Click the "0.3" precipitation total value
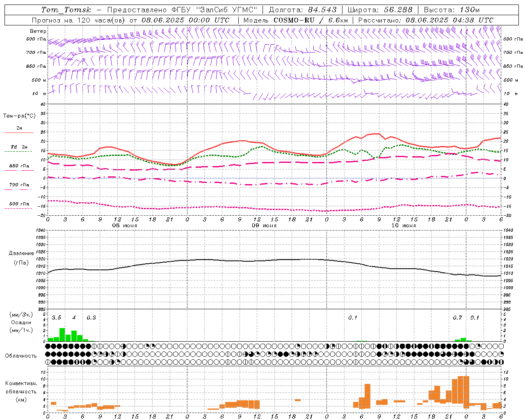Screen dimensions: 525x420 point(91,317)
